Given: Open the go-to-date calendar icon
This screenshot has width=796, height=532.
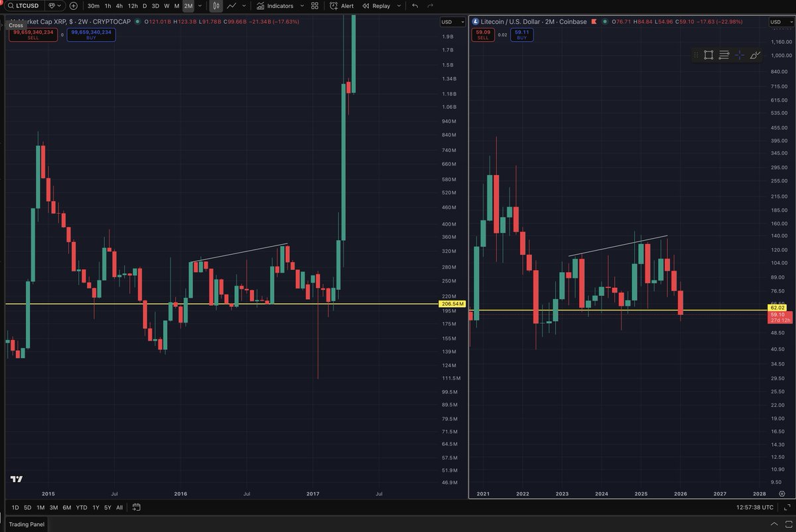Looking at the screenshot, I should click(136, 507).
